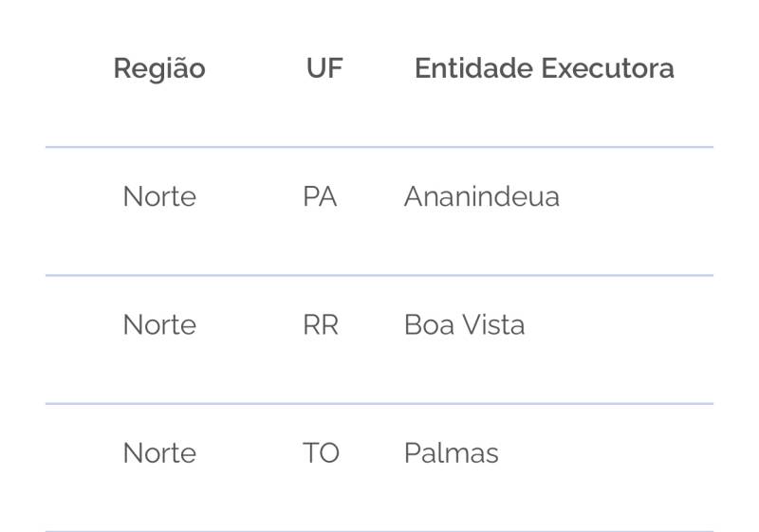The width and height of the screenshot is (759, 532).
Task: Click the blank area right of Boa Vista
Action: 620,325
